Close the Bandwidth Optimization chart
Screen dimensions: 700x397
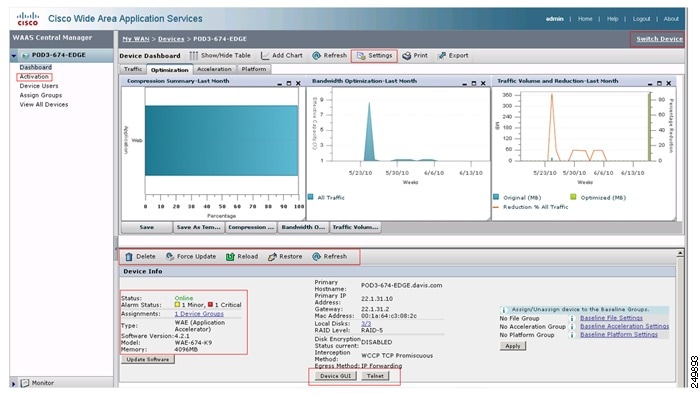coord(483,84)
